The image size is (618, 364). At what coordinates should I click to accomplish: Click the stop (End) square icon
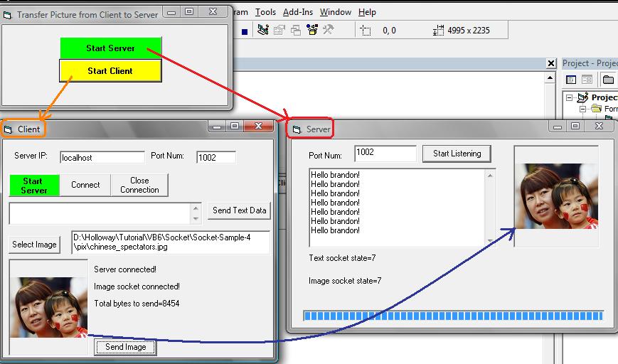pos(245,31)
